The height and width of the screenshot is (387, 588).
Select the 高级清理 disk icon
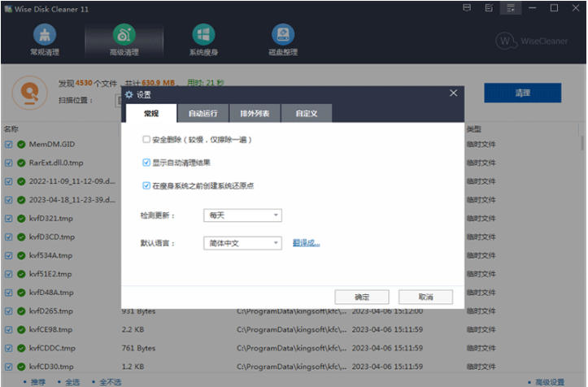point(124,34)
